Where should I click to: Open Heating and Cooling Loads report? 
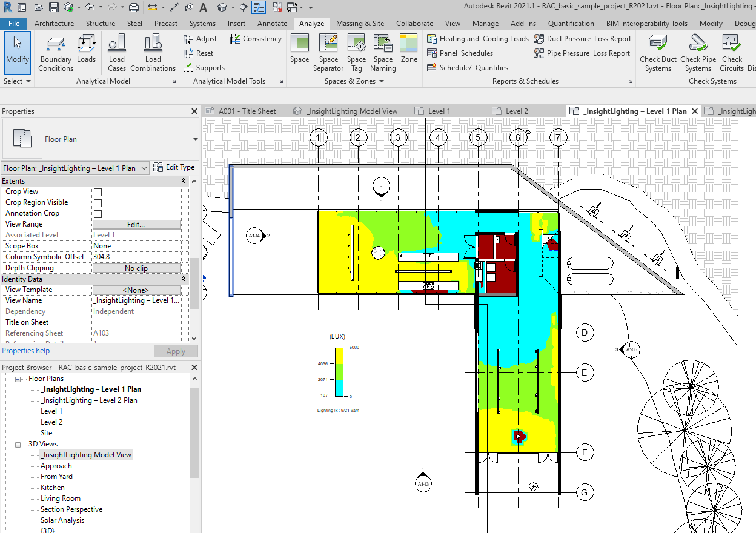[478, 39]
